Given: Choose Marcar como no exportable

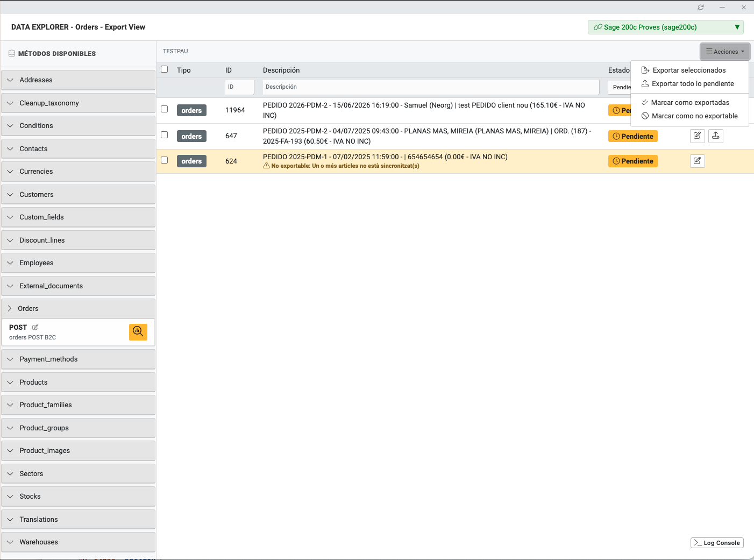Looking at the screenshot, I should coord(689,116).
